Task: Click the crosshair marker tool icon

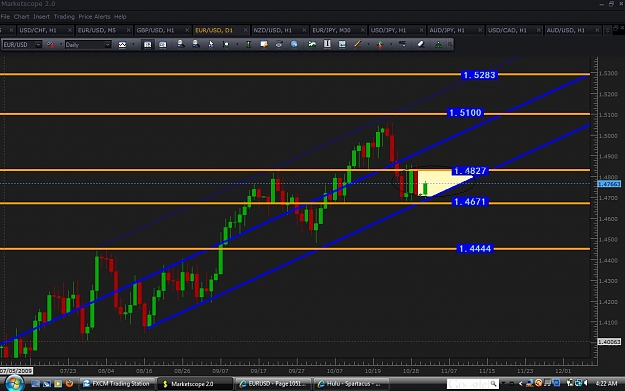Action: pos(226,44)
